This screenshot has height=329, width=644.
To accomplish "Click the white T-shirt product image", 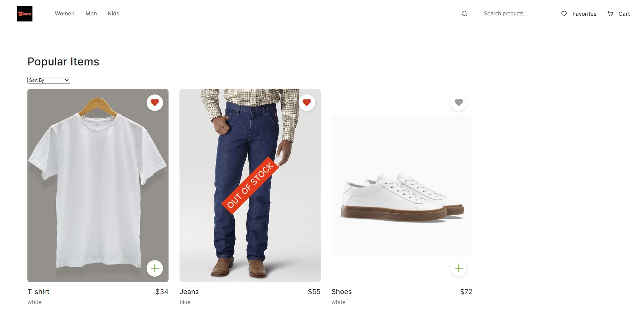I will [x=98, y=185].
